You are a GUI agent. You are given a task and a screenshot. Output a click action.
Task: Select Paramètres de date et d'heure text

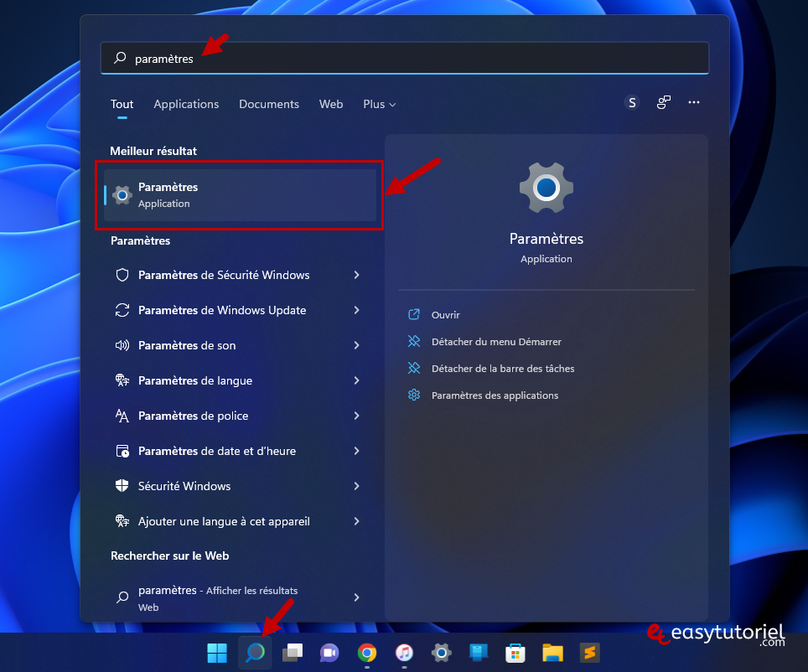tap(217, 451)
